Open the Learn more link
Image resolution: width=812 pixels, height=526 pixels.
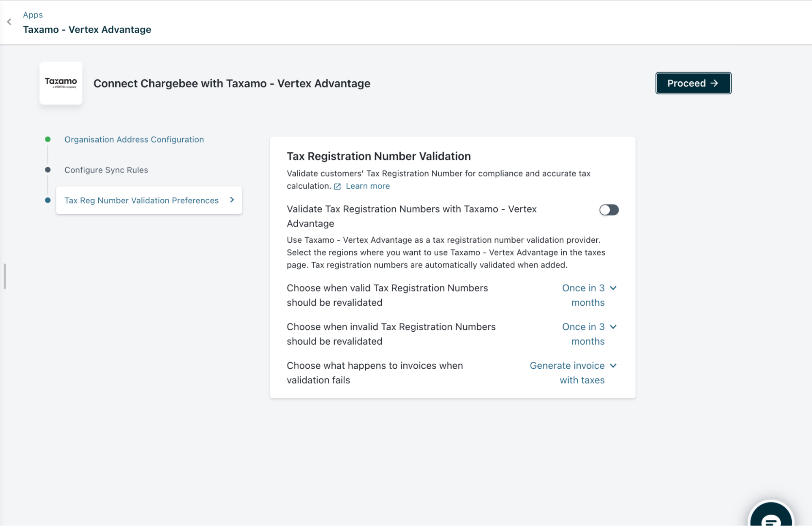(368, 186)
